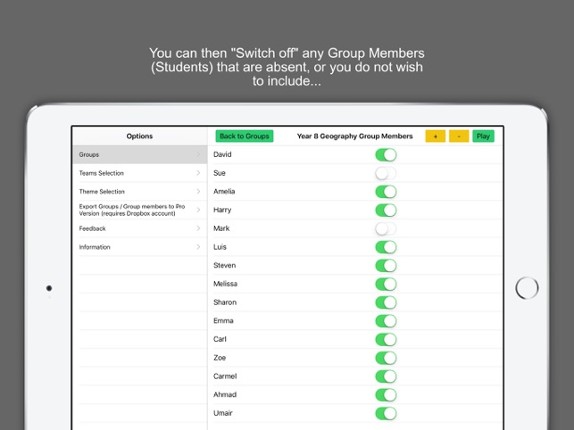Expand the Feedback chevron arrow
This screenshot has height=430, width=574.
(x=198, y=228)
